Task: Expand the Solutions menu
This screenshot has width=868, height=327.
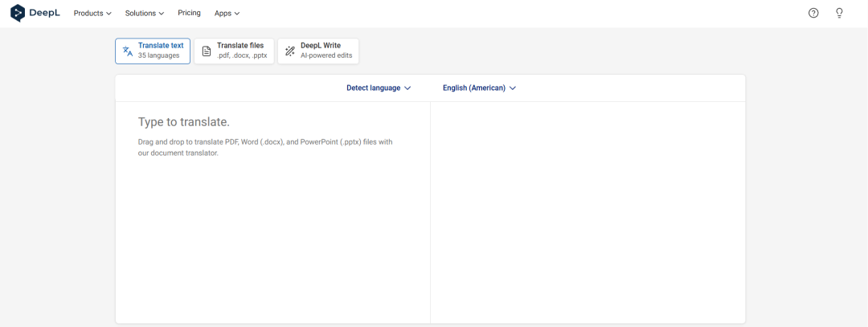Action: tap(145, 14)
